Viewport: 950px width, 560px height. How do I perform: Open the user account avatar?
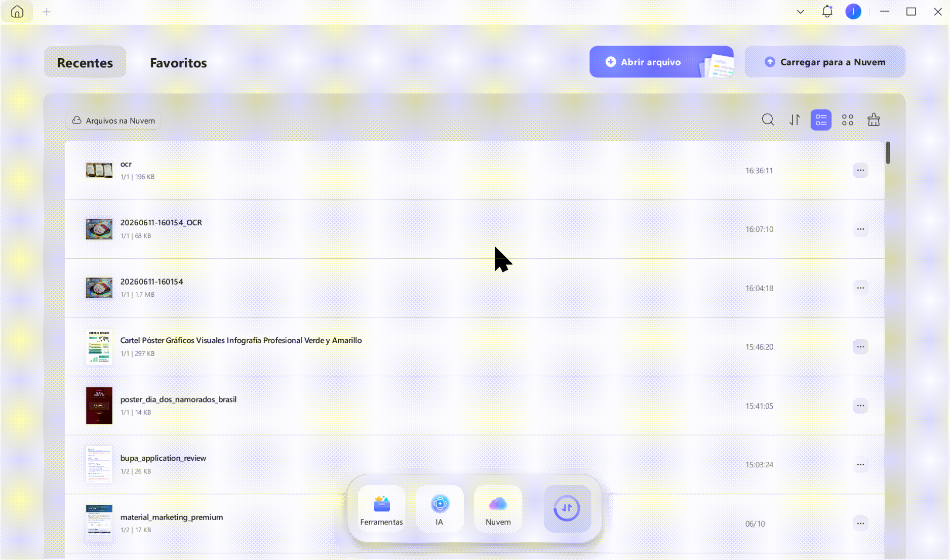pos(853,11)
